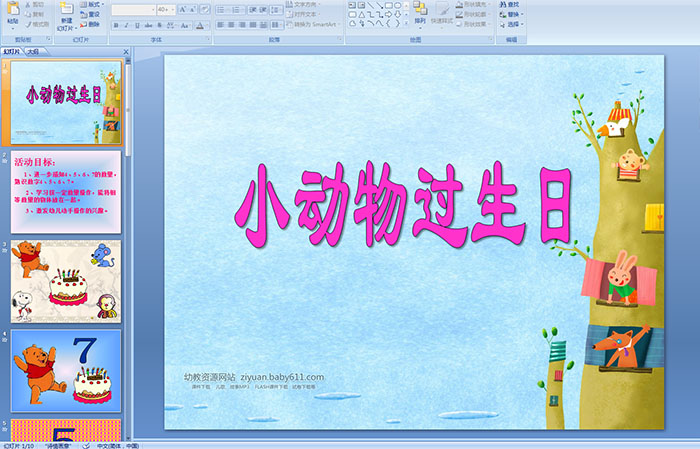Select slide 3 thumbnail with cake and animals
The width and height of the screenshot is (700, 449).
[66, 281]
